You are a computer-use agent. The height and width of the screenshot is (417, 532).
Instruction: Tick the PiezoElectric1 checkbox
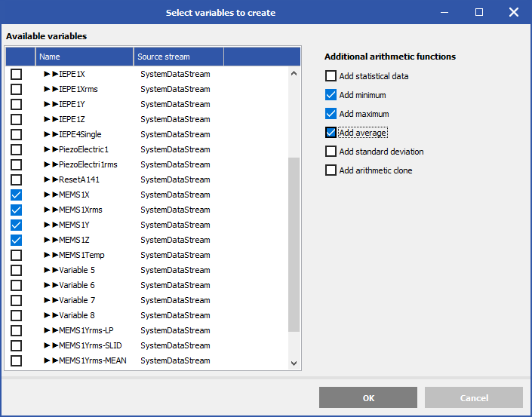tap(16, 149)
